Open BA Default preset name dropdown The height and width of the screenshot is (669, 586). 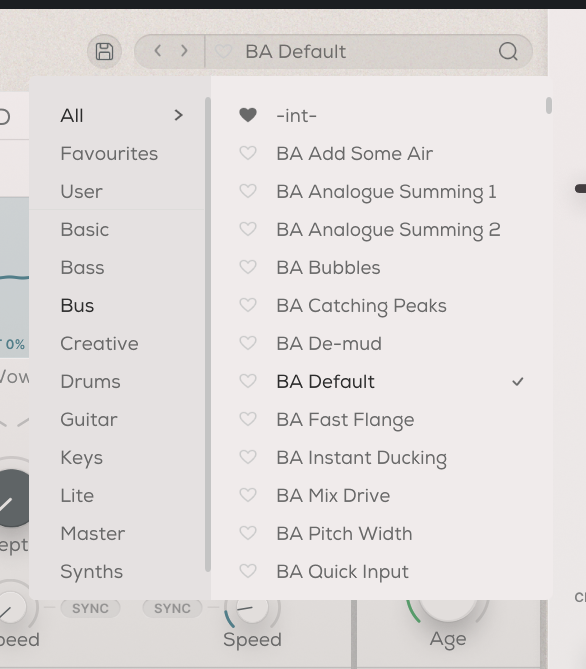296,52
